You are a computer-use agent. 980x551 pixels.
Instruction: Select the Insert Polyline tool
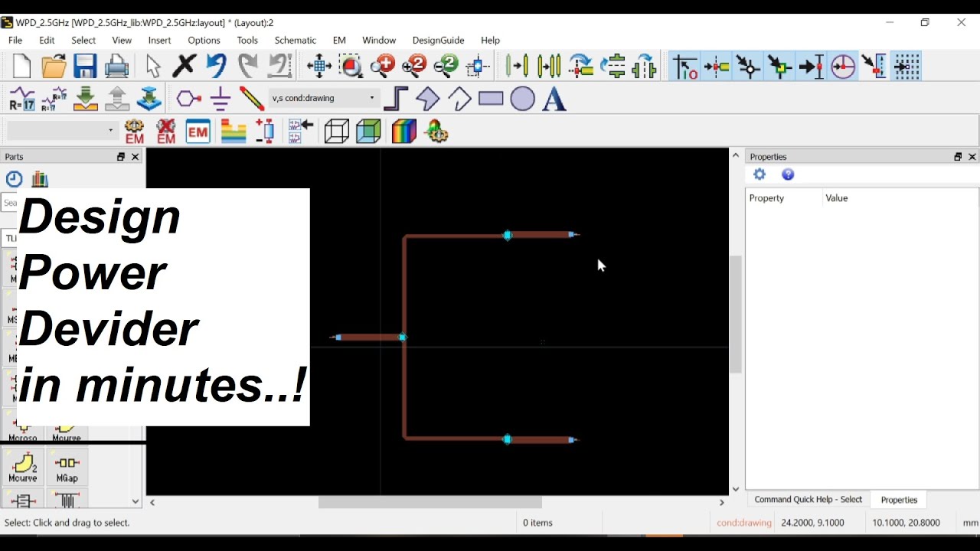pos(459,99)
